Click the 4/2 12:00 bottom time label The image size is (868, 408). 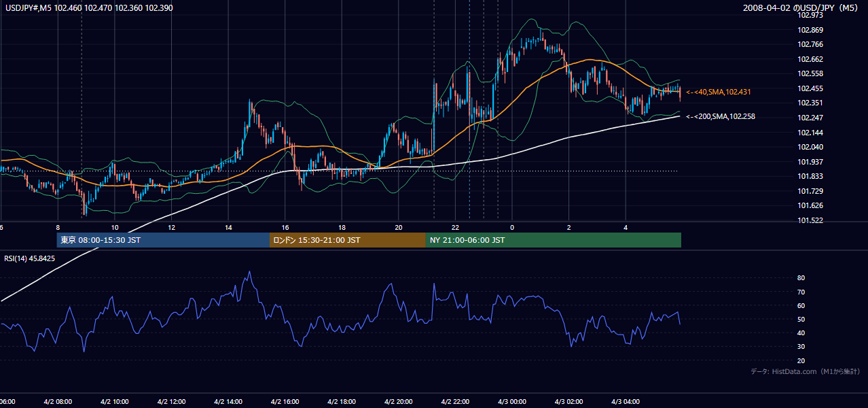[171, 401]
